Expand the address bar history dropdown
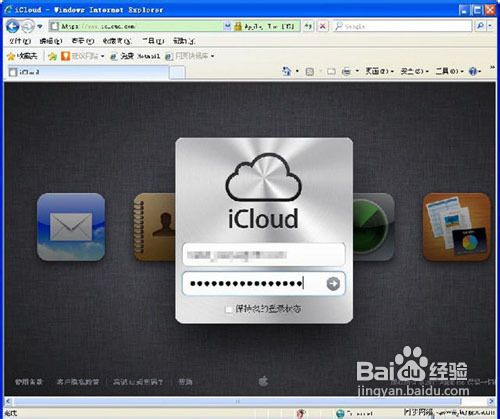 [x=227, y=26]
